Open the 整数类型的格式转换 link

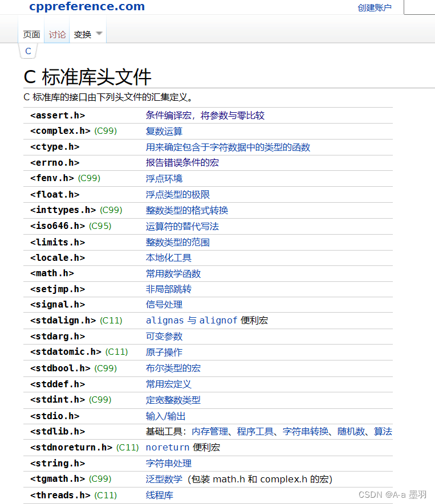pos(187,210)
